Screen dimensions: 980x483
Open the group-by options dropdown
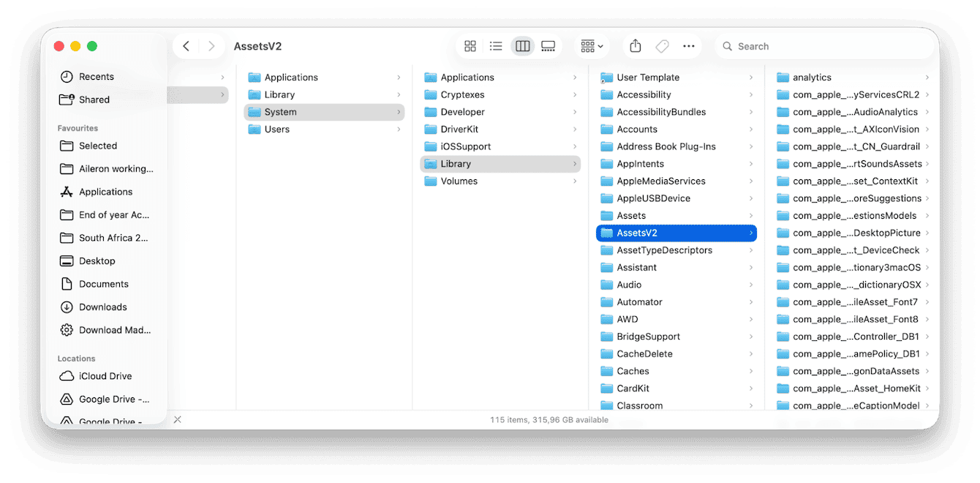point(592,46)
